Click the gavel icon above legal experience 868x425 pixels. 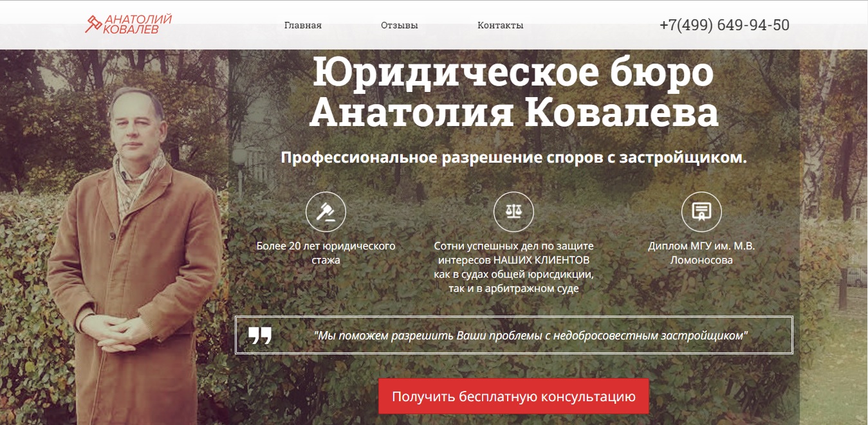pos(326,212)
